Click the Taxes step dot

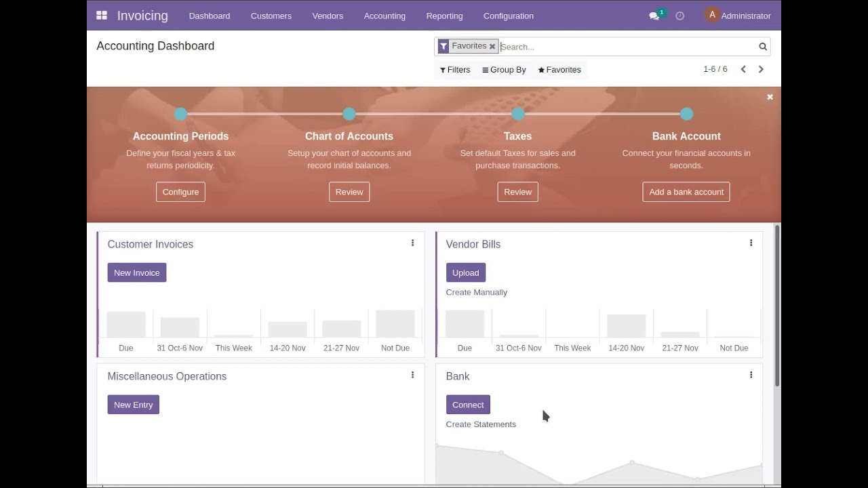click(518, 114)
